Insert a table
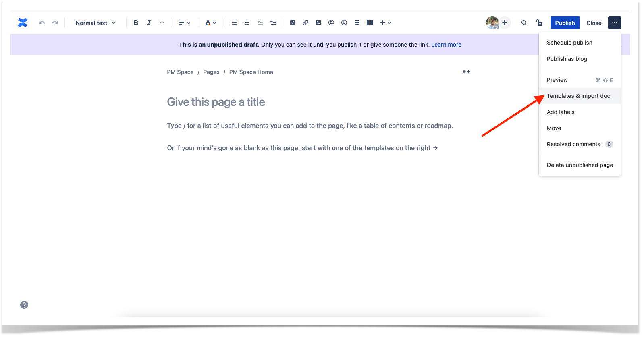This screenshot has width=644, height=337. pos(357,23)
